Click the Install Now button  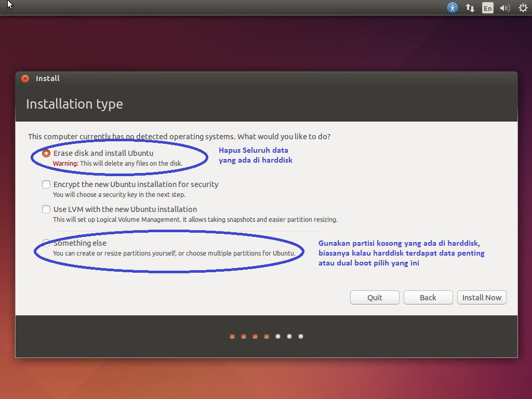pyautogui.click(x=482, y=297)
